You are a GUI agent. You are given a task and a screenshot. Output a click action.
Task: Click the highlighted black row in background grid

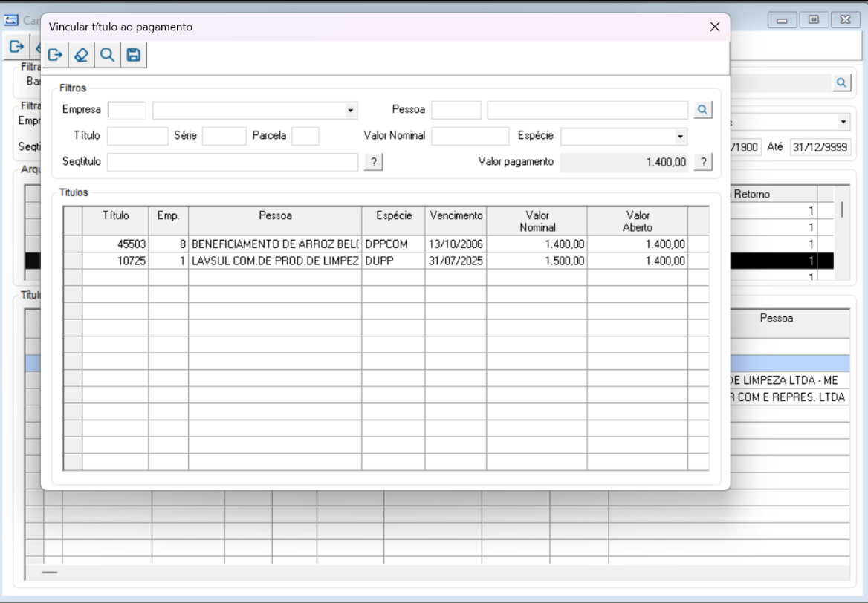(782, 261)
